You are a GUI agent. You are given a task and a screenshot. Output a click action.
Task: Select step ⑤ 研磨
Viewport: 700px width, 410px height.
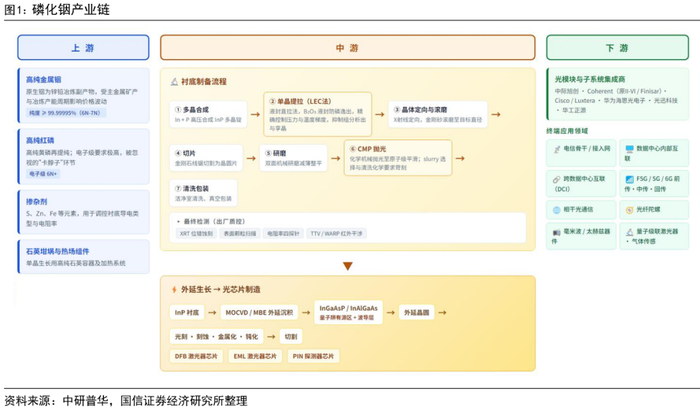(293, 158)
